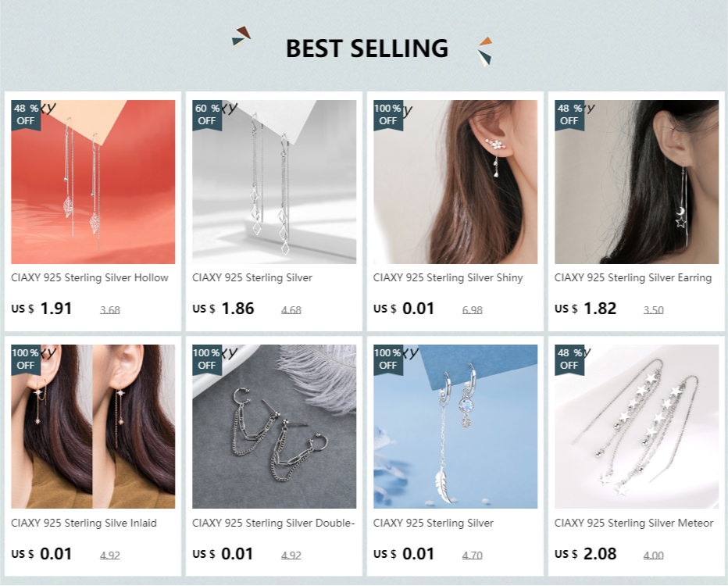Open the double-layer chain earrings image
This screenshot has height=586, width=728.
tap(274, 427)
